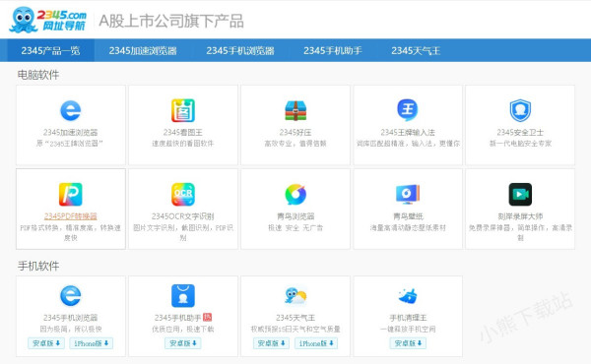Open the 2345手机助手 navigation tab
This screenshot has height=364, width=591.
[333, 50]
